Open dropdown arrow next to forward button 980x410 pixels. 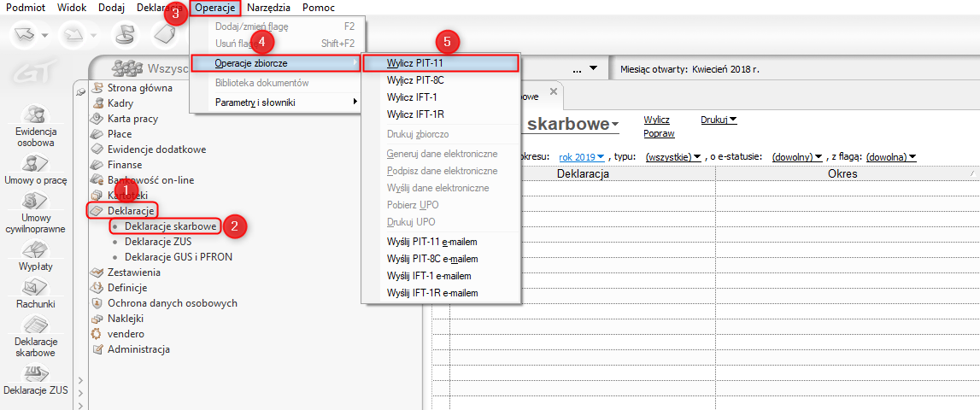tap(94, 36)
